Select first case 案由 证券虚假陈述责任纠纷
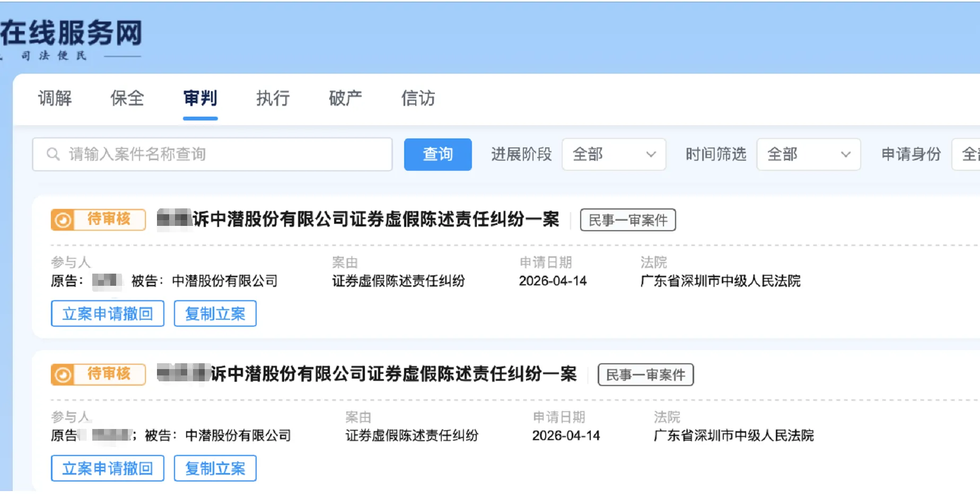This screenshot has width=980, height=499. 398,281
